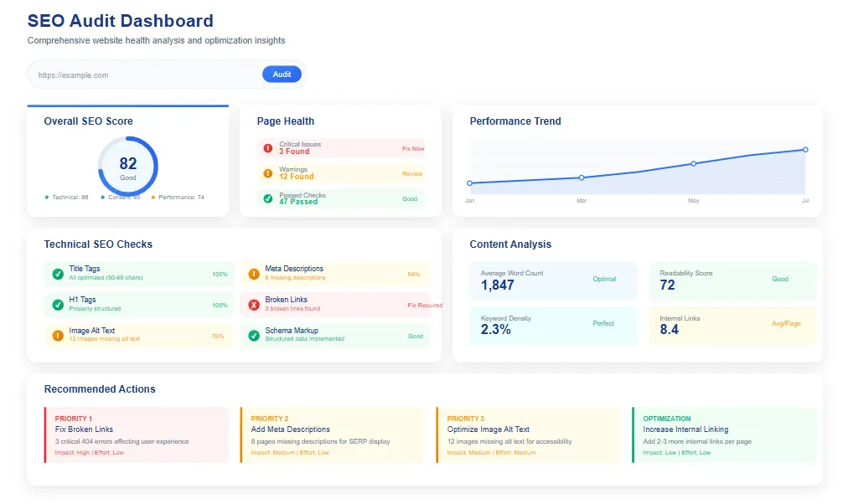Click the green check icon beside Title Tags

(x=56, y=273)
